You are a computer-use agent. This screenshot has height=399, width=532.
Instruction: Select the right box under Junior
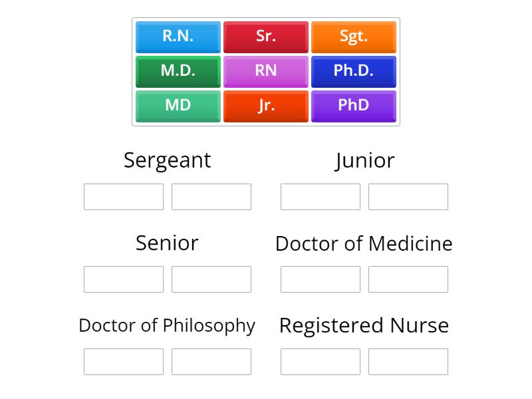(x=408, y=197)
